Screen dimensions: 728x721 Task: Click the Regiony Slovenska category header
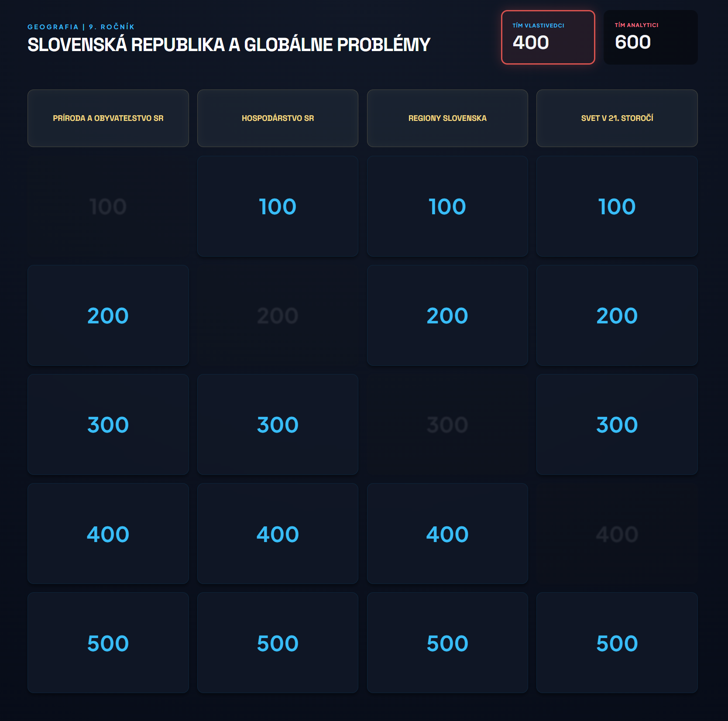447,118
